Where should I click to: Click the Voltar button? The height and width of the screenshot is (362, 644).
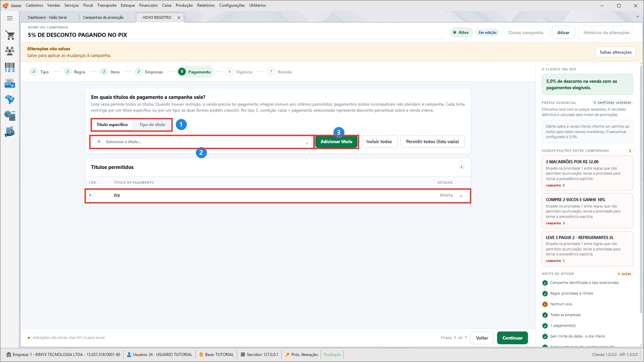[482, 338]
